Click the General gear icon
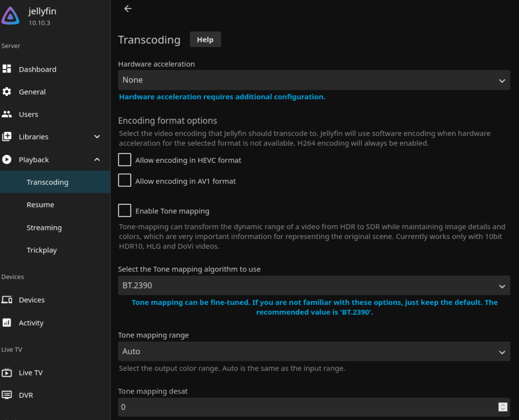519x420 pixels. point(7,92)
